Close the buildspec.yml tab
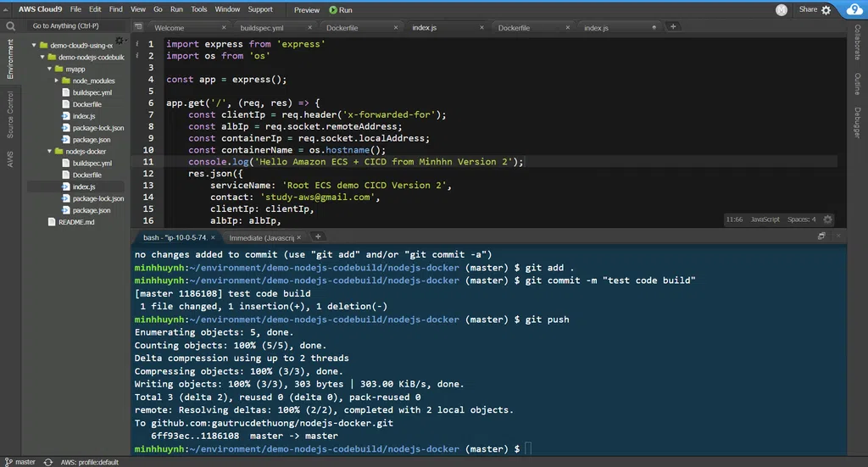 309,28
